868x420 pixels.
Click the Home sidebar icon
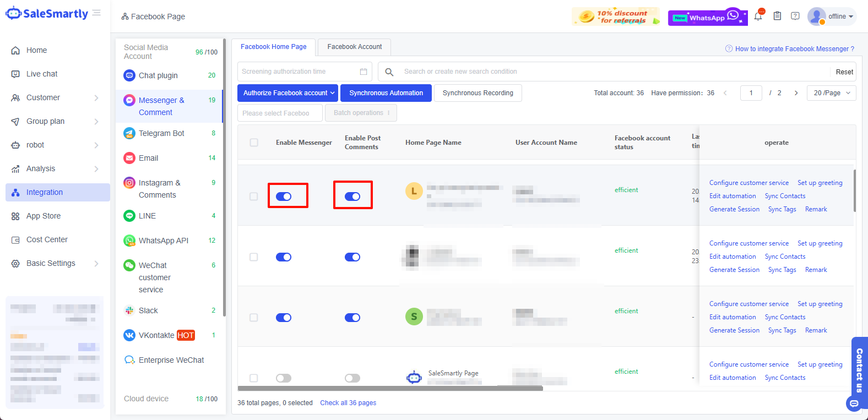click(x=15, y=50)
